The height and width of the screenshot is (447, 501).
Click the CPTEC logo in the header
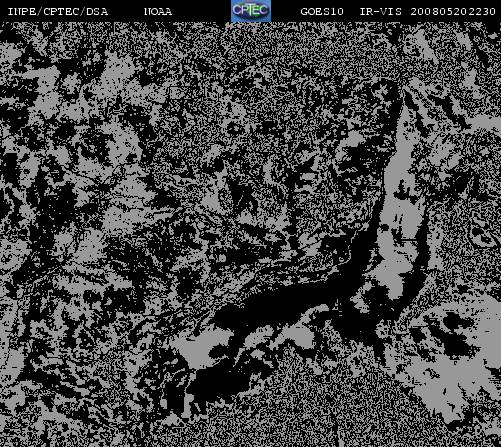coord(251,11)
